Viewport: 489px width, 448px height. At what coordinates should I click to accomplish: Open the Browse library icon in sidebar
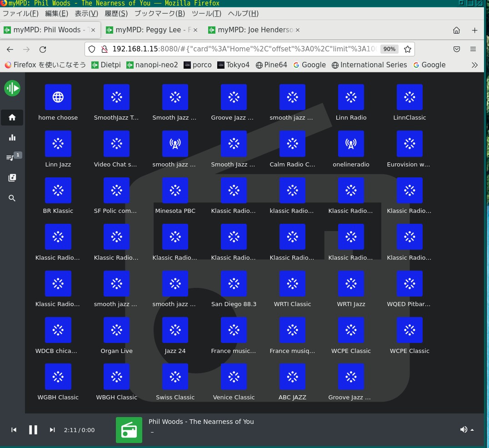[x=12, y=178]
